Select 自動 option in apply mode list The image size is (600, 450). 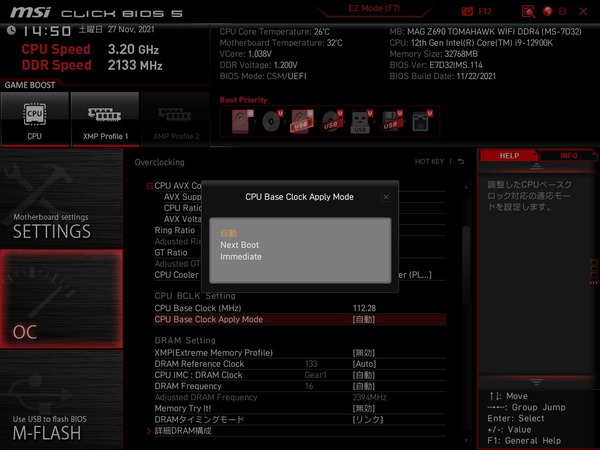229,233
